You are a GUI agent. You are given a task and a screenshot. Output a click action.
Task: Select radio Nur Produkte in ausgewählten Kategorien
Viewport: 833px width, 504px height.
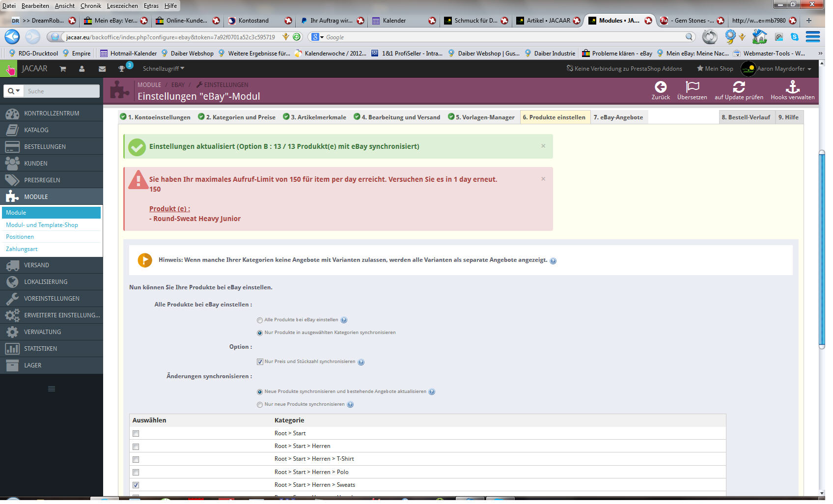coord(260,333)
